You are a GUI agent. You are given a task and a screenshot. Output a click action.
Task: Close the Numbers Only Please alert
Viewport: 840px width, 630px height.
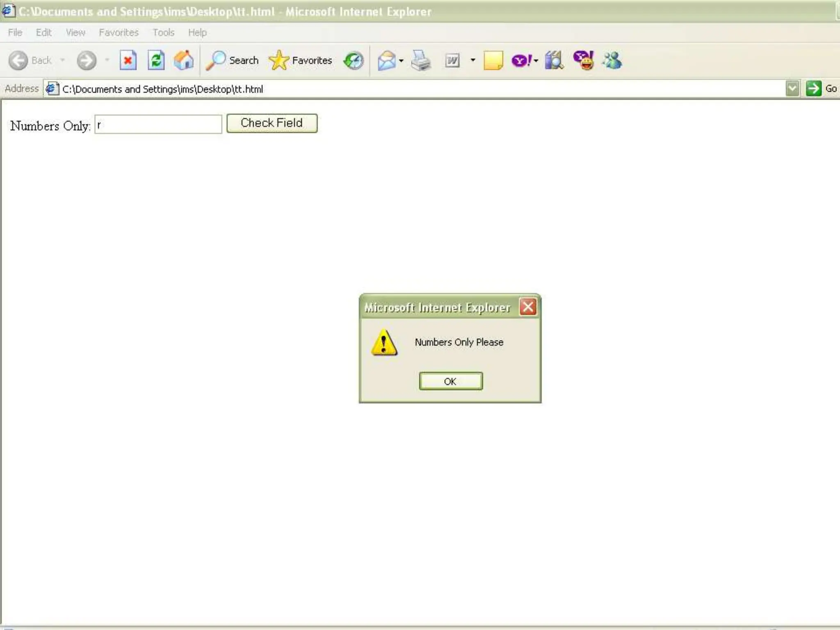coord(528,307)
